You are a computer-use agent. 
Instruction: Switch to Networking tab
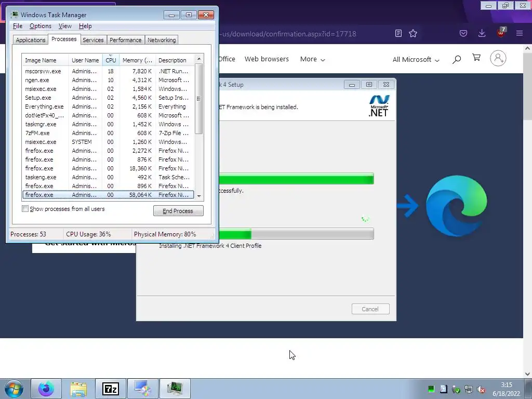pos(162,40)
